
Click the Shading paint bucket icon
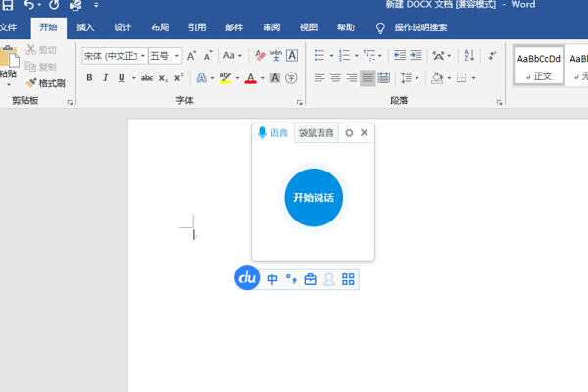coord(437,78)
